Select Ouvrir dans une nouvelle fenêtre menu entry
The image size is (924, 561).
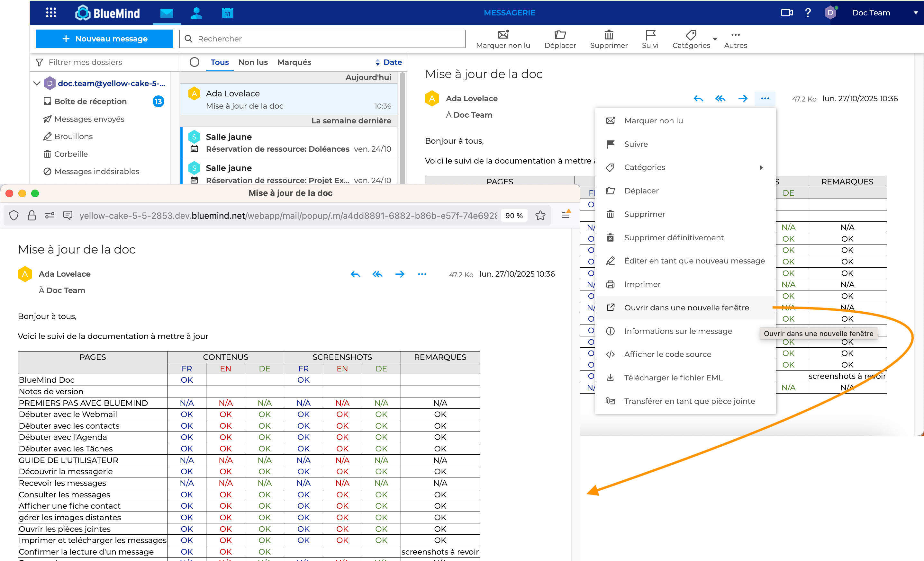(686, 308)
